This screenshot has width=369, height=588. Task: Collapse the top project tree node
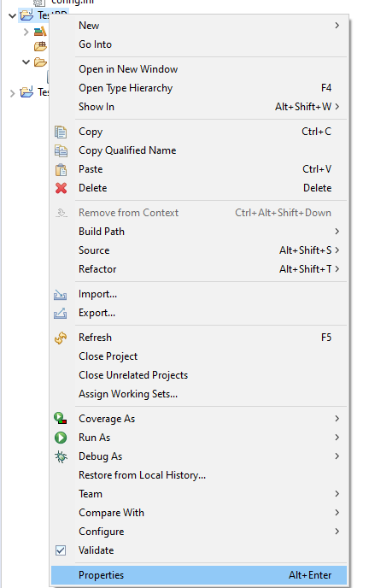pos(12,15)
